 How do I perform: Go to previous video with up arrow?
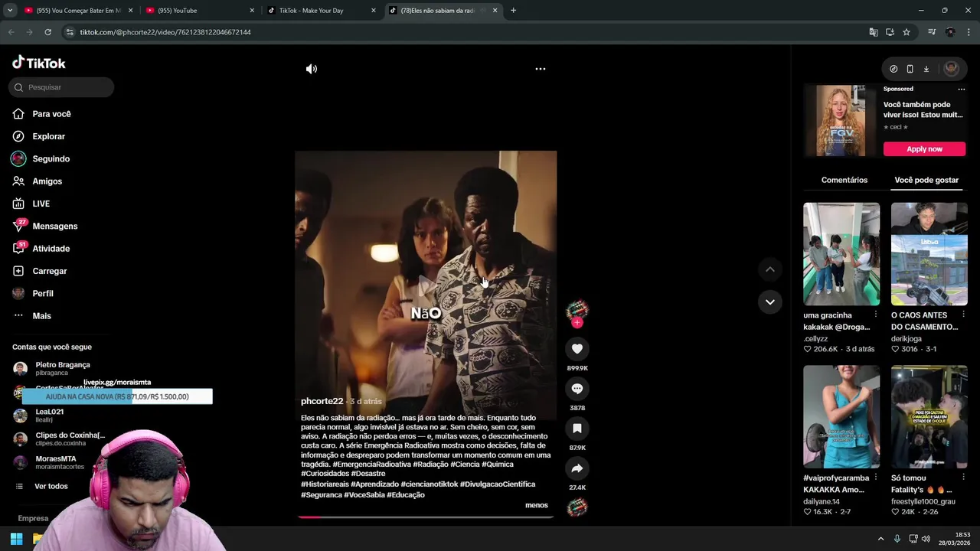[770, 269]
